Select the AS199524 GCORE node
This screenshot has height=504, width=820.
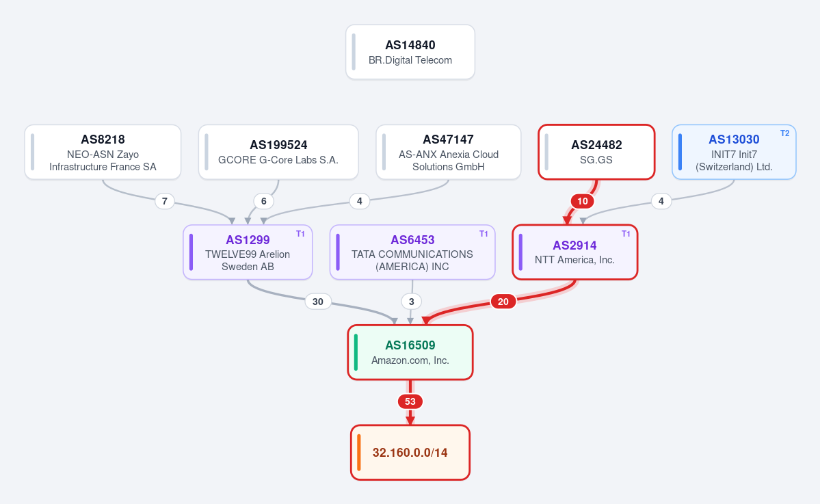[x=278, y=152]
